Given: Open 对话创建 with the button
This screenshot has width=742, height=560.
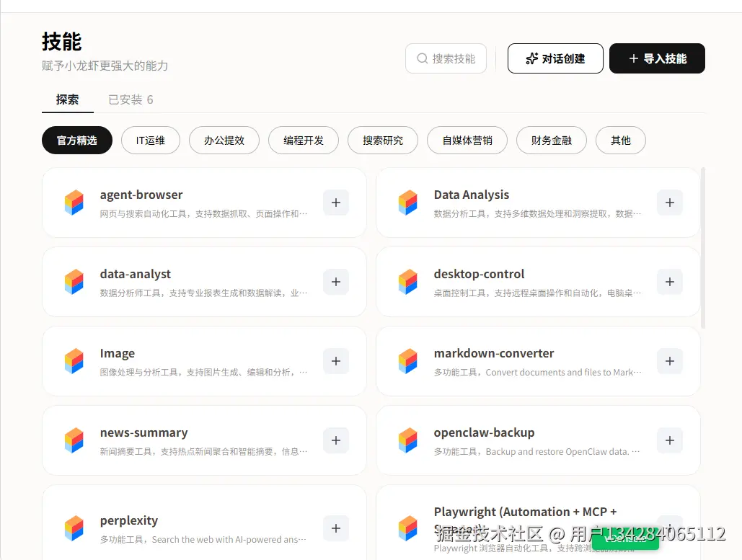Looking at the screenshot, I should coord(555,58).
